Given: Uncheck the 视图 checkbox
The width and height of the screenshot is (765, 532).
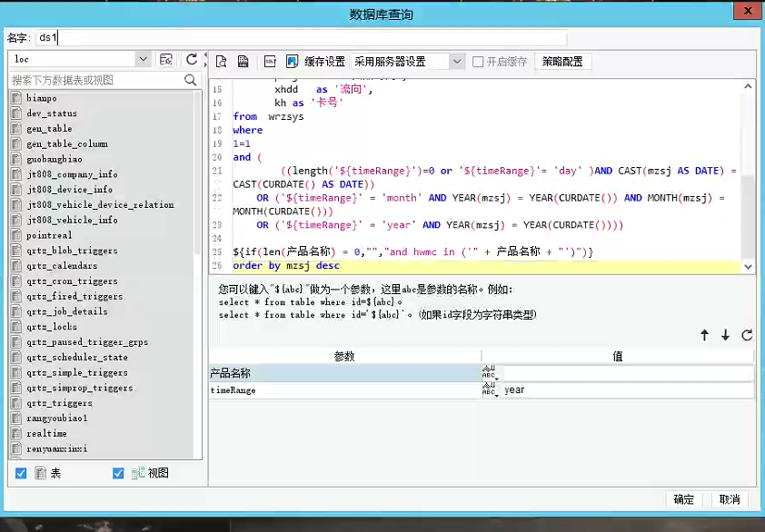Looking at the screenshot, I should (118, 473).
